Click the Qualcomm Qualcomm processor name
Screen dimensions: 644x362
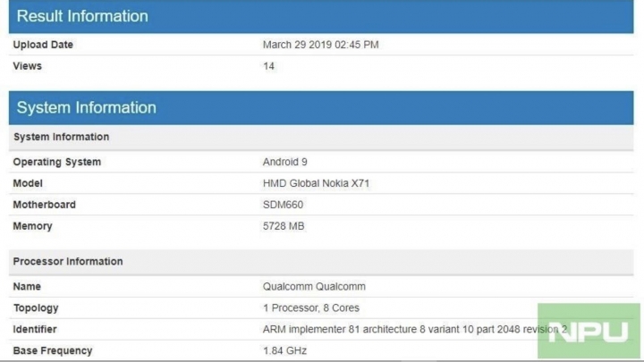click(x=314, y=287)
